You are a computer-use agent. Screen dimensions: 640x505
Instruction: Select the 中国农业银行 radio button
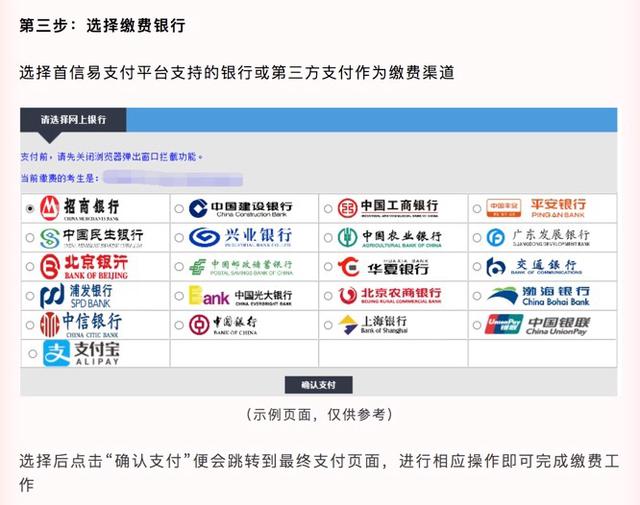[328, 238]
